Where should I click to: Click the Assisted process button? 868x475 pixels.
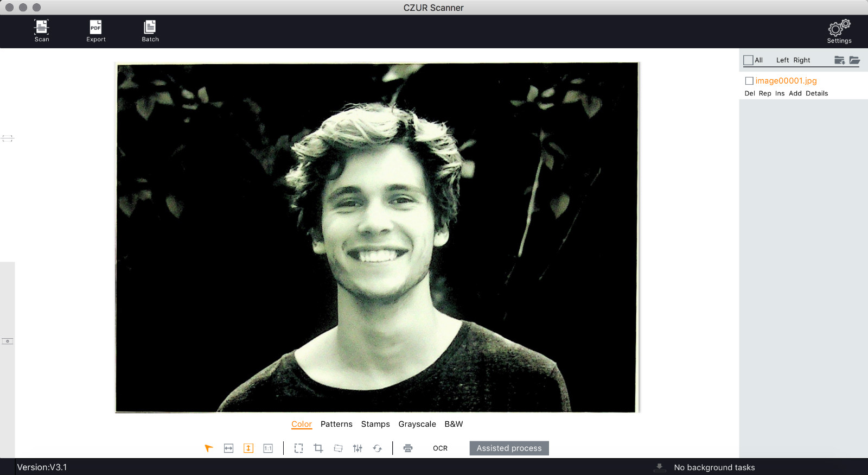pos(509,448)
